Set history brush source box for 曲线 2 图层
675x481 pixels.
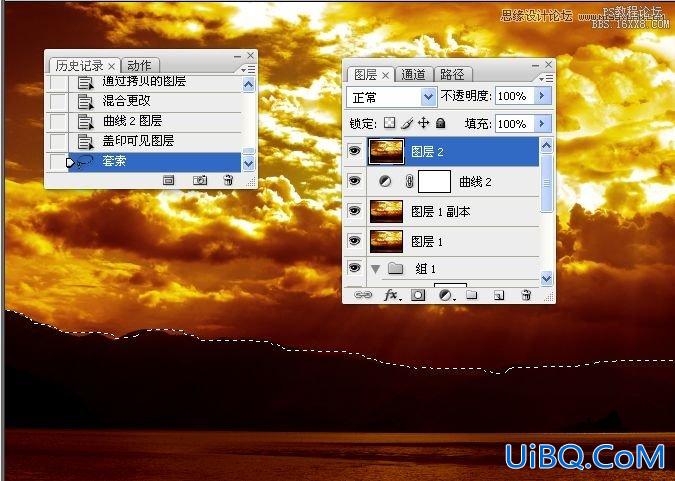58,121
